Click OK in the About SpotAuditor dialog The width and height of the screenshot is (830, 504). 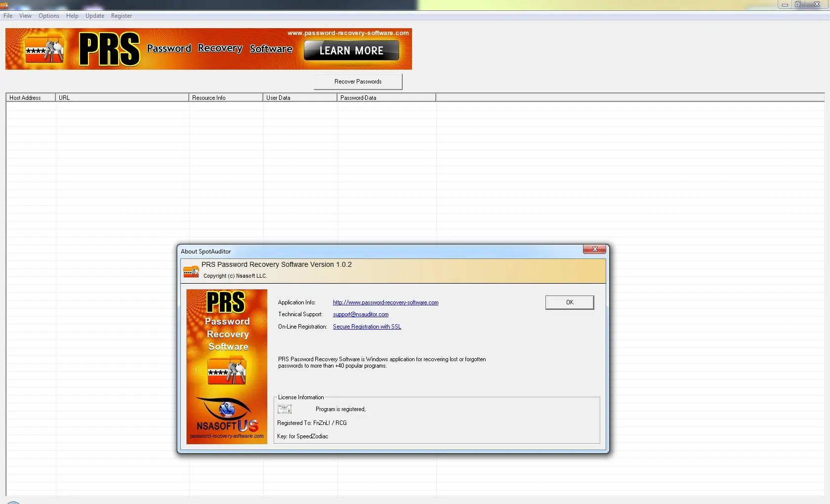pyautogui.click(x=570, y=302)
